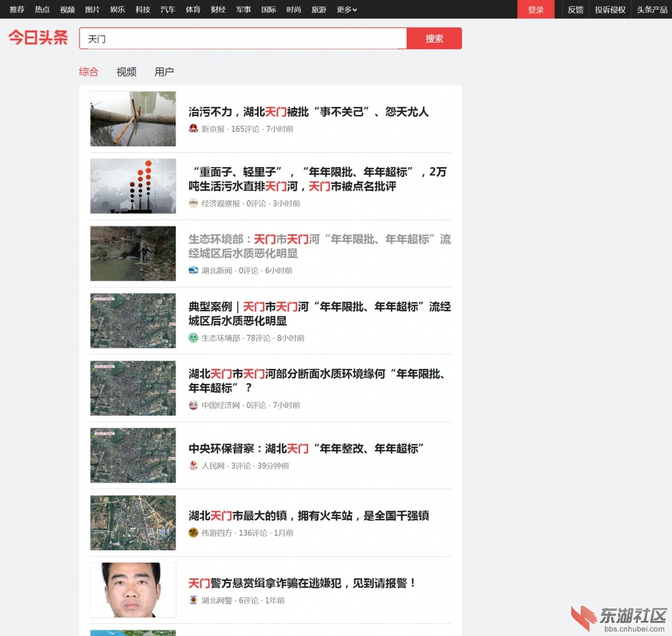672x636 pixels.
Task: Click the 湖北网警 source name
Action: point(217,600)
